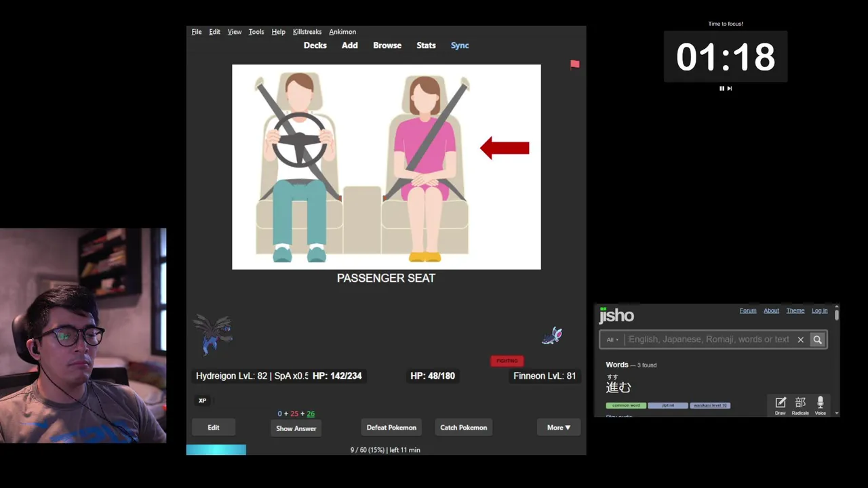The image size is (868, 488).
Task: Open the Jisho Theme link
Action: pos(795,310)
